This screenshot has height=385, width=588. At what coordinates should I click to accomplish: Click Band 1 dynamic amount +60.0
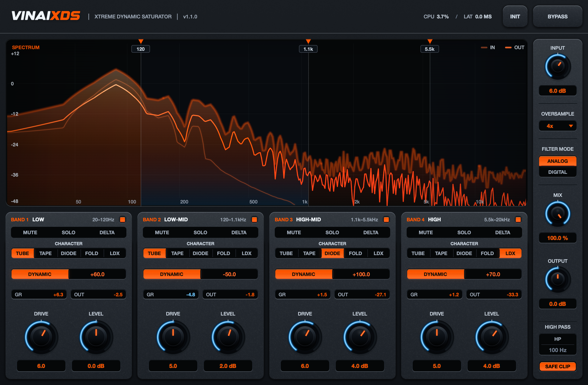[98, 274]
